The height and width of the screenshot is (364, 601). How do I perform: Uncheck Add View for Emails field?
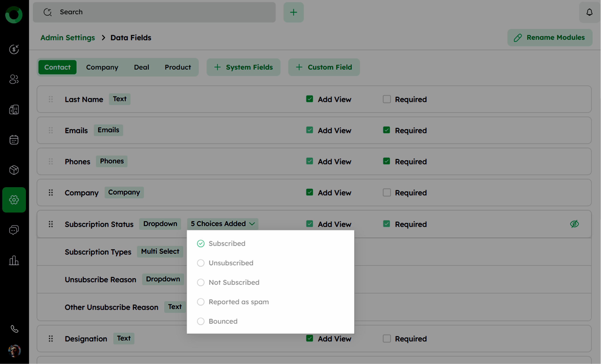(x=310, y=130)
